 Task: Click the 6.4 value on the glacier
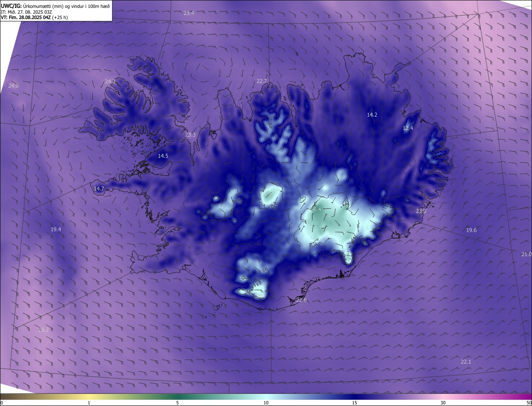[317, 210]
